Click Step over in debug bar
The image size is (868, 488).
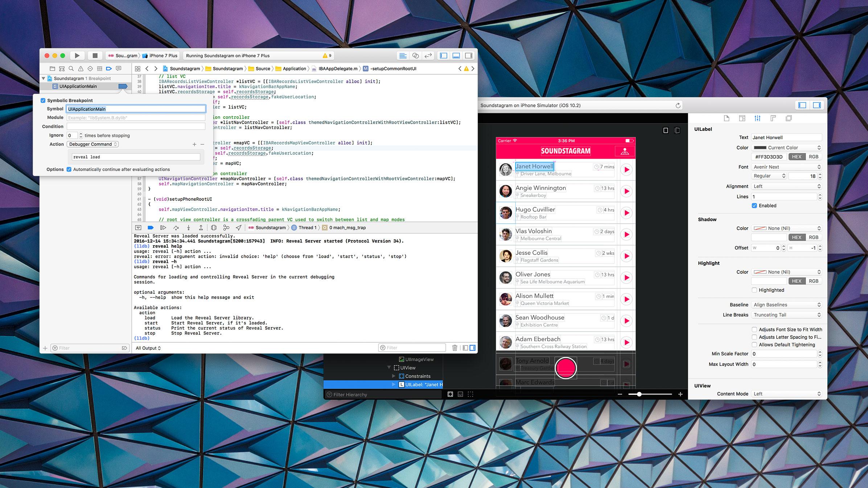tap(176, 228)
